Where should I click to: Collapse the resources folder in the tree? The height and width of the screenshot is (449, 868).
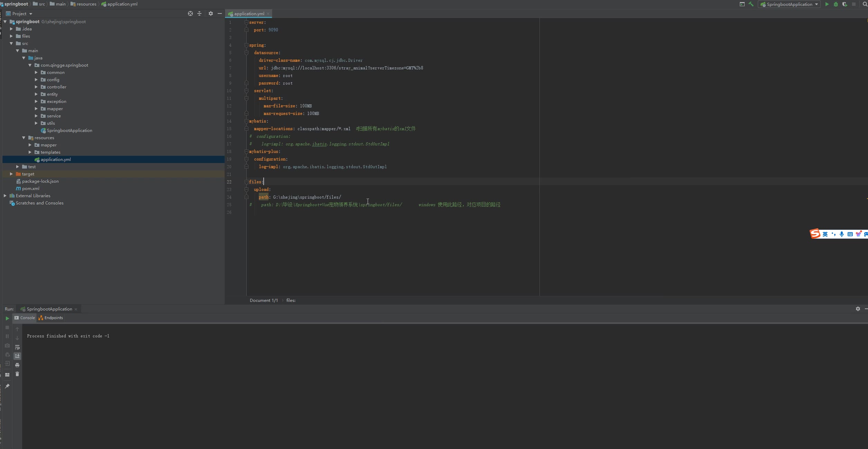(24, 138)
